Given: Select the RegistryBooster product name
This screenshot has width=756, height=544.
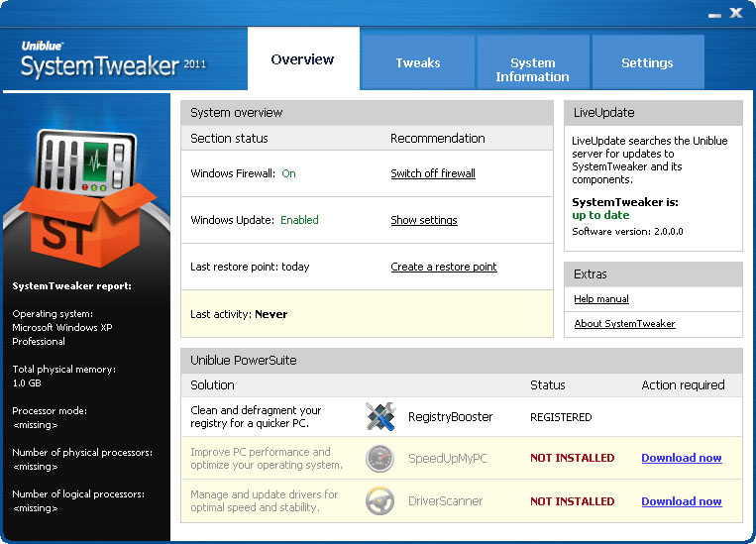Looking at the screenshot, I should (450, 417).
